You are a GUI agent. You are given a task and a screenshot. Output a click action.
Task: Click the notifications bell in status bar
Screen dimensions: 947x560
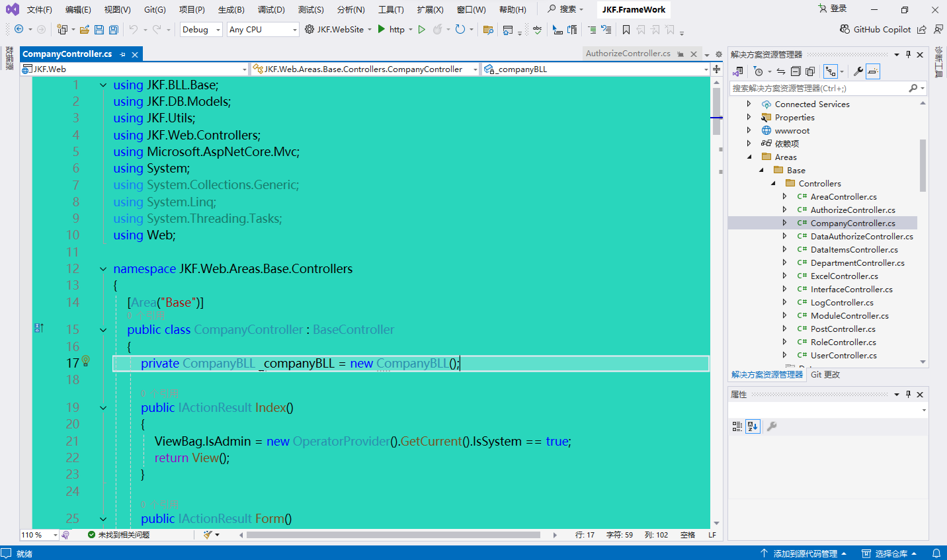pyautogui.click(x=936, y=553)
